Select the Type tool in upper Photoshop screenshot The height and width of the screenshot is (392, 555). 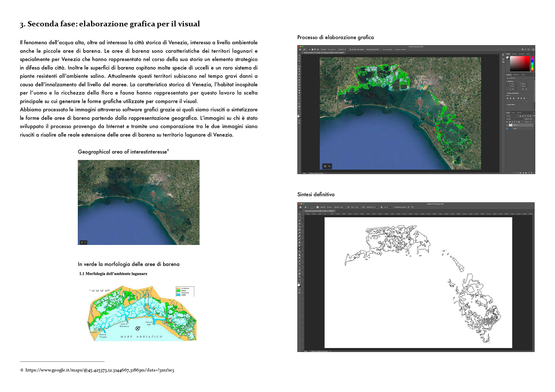coord(299,99)
